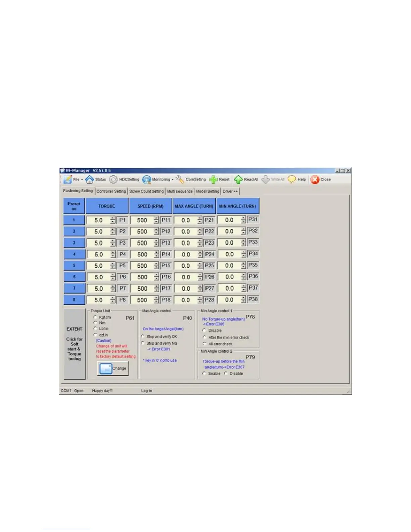Choose Stop and verify NG option
The image size is (411, 532).
click(x=143, y=343)
